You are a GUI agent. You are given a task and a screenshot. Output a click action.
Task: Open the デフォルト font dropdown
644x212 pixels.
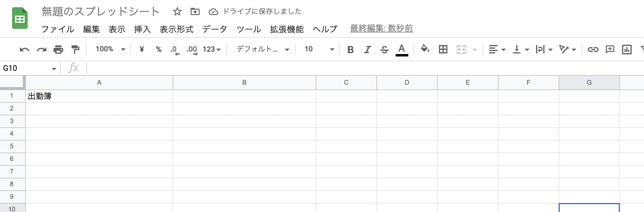pyautogui.click(x=262, y=49)
